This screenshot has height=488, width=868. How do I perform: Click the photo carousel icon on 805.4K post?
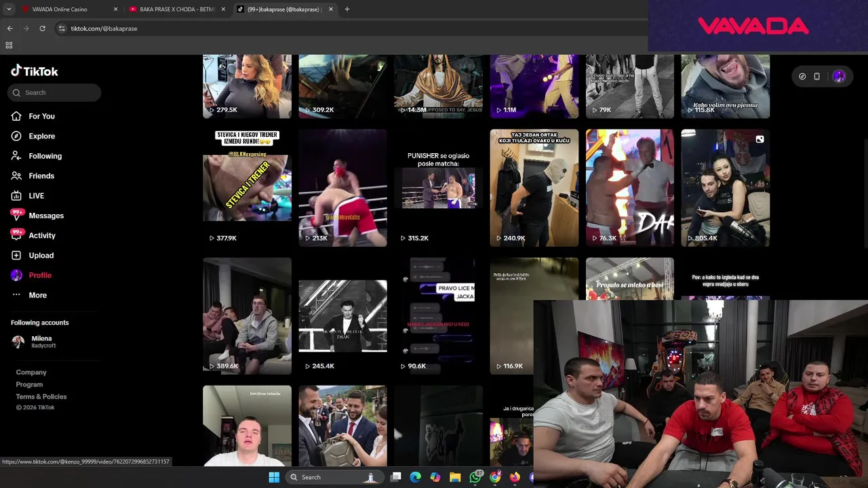(x=759, y=139)
